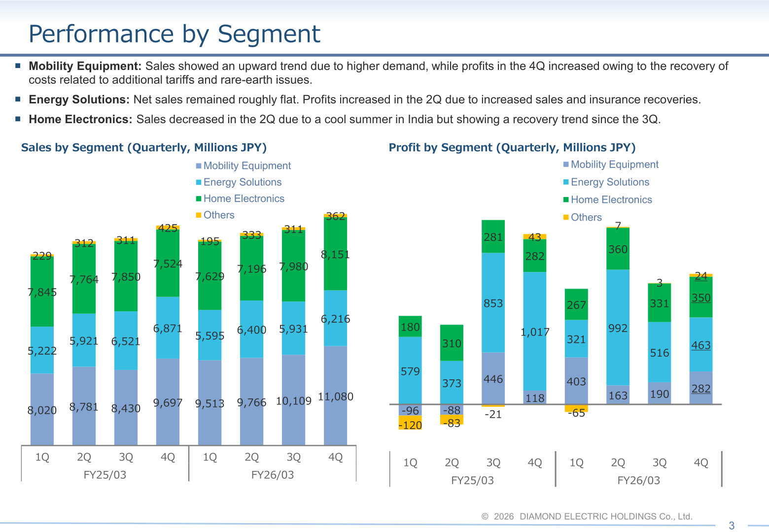Click the Mobility Equipment color swatch in Sales legend

pos(199,166)
